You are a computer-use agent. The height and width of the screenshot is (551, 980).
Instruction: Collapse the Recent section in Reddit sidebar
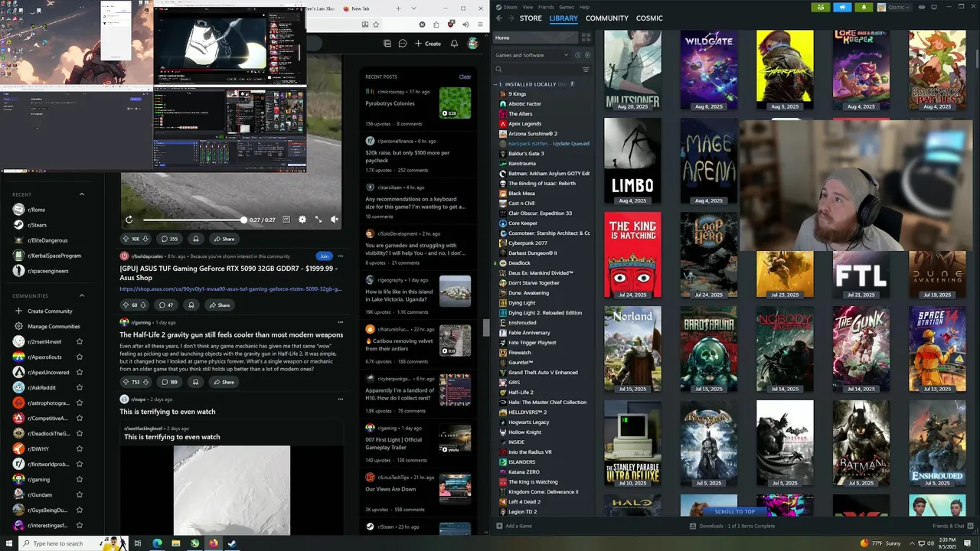[82, 194]
